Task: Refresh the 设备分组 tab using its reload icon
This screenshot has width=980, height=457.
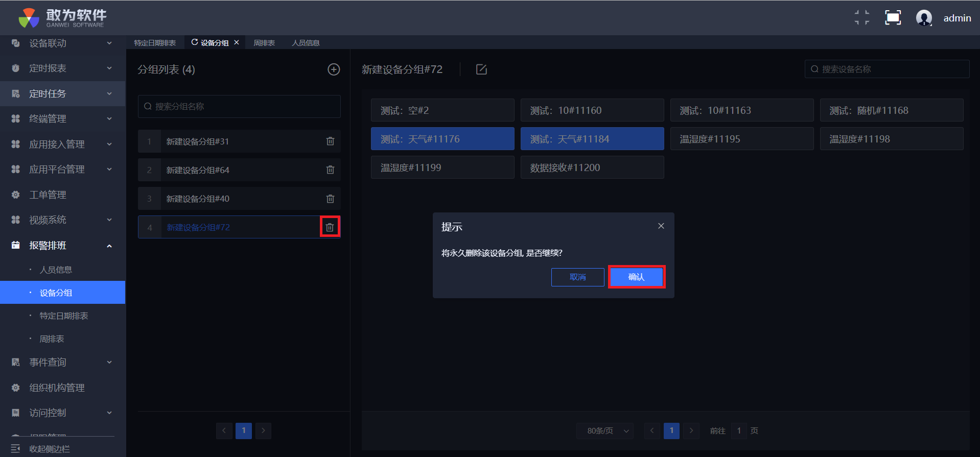Action: coord(195,42)
